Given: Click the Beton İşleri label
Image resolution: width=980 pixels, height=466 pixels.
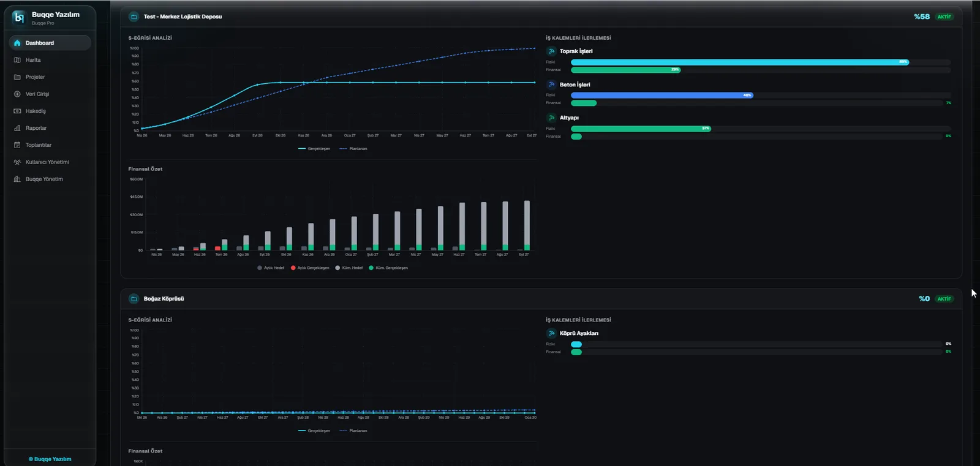Looking at the screenshot, I should [575, 85].
